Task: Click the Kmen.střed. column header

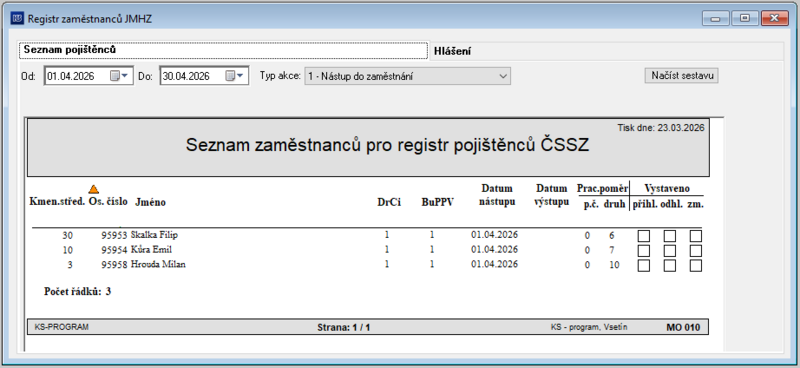Action: [x=57, y=202]
